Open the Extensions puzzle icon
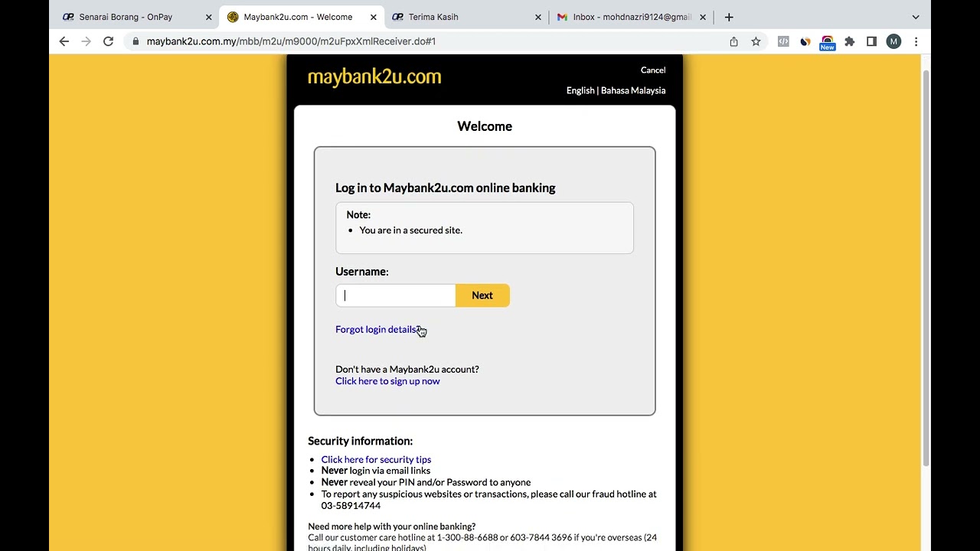 point(849,41)
